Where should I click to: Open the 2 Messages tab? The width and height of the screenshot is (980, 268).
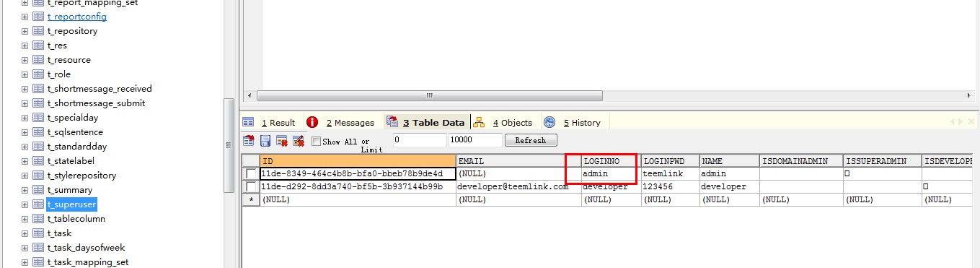pyautogui.click(x=342, y=123)
